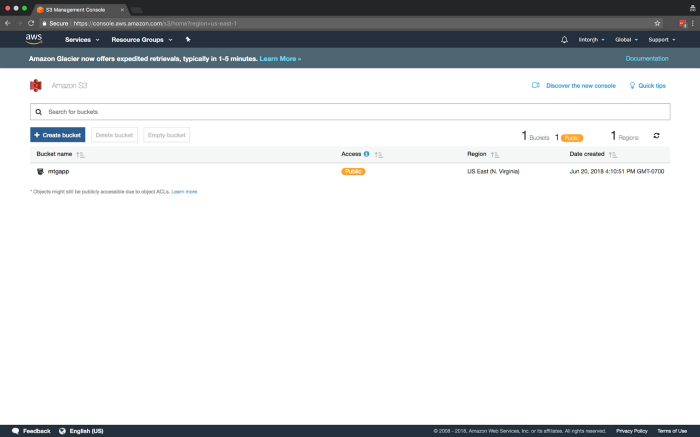Click the Amazon S3 red bucket logo

36,85
